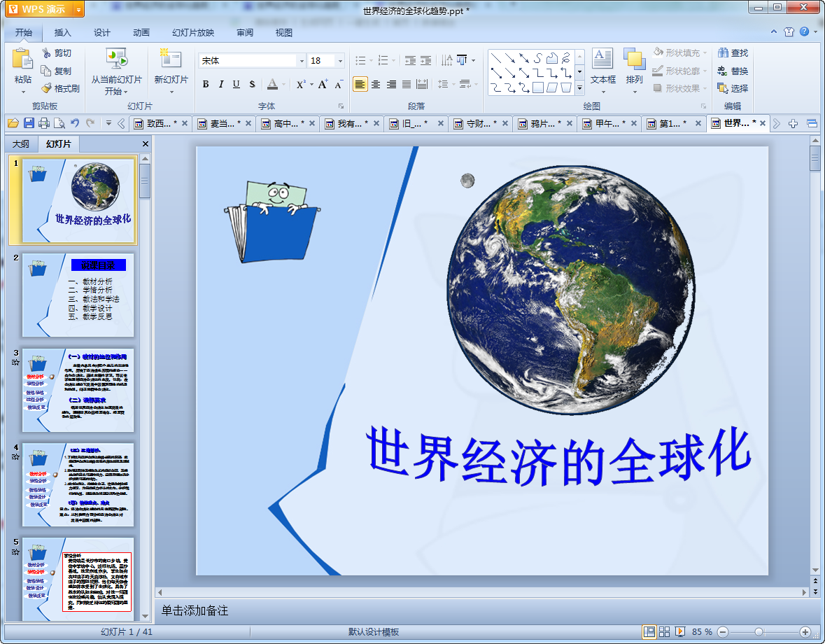Add a new document tab with plus icon

coord(793,124)
